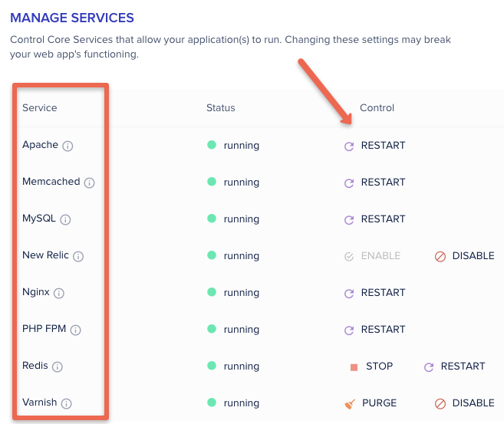
Task: Click the Apache service name
Action: click(40, 145)
